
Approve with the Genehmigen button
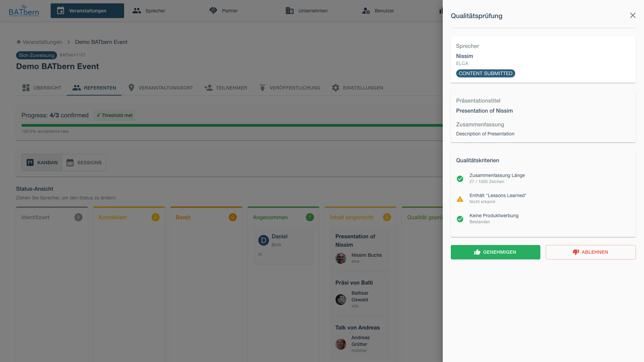495,252
